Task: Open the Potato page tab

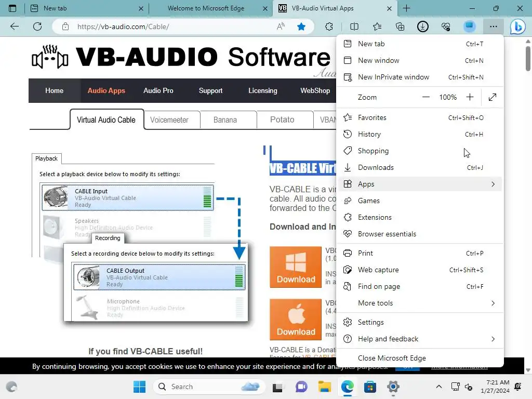Action: click(x=282, y=120)
